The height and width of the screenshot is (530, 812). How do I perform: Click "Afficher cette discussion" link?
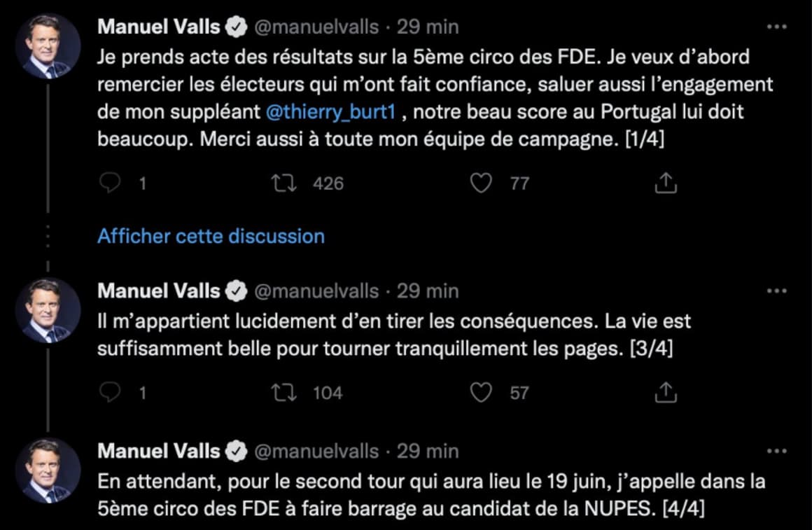[211, 236]
